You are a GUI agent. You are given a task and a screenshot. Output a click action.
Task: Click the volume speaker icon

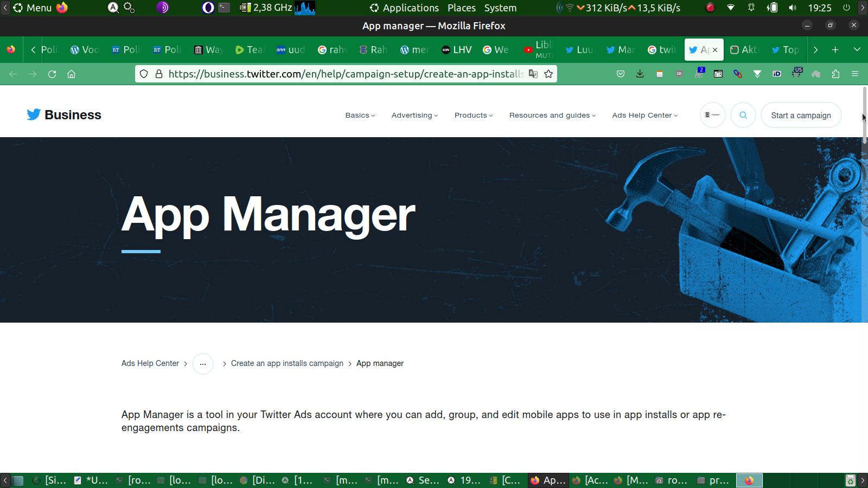click(x=793, y=8)
